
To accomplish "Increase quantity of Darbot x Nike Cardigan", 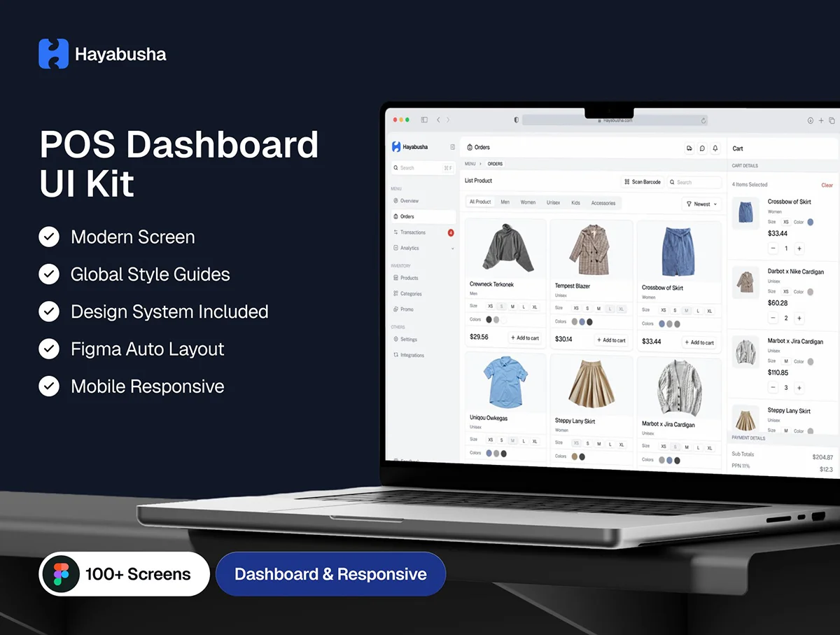I will tap(799, 318).
